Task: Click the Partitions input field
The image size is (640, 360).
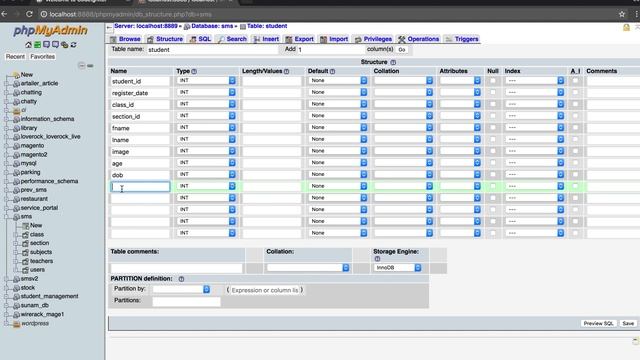Action: click(186, 301)
